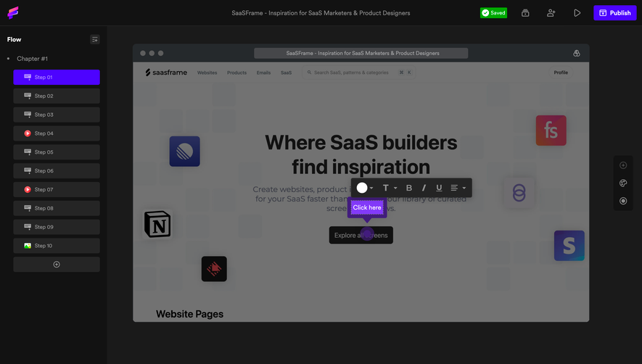Click the Search SaaS, patterns & categories field

tap(358, 73)
